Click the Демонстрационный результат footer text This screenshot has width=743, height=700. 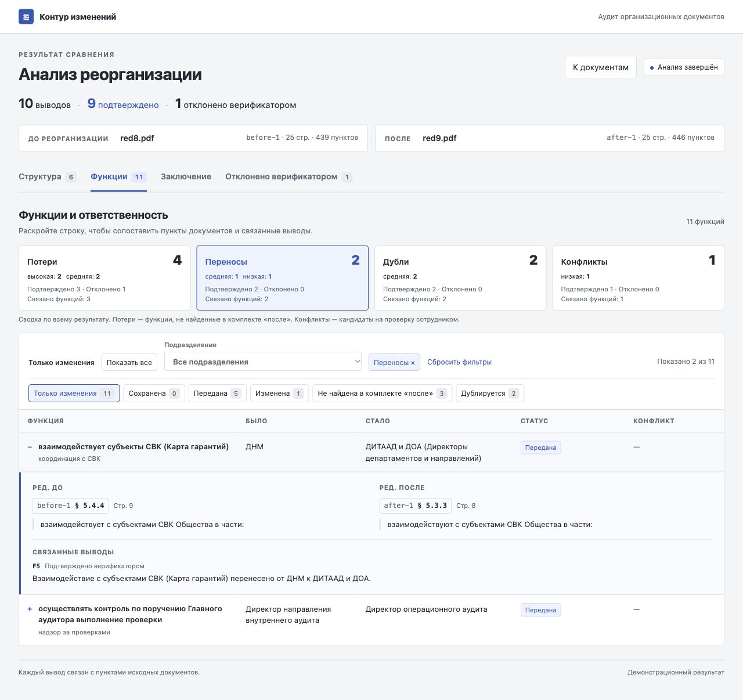coord(676,672)
